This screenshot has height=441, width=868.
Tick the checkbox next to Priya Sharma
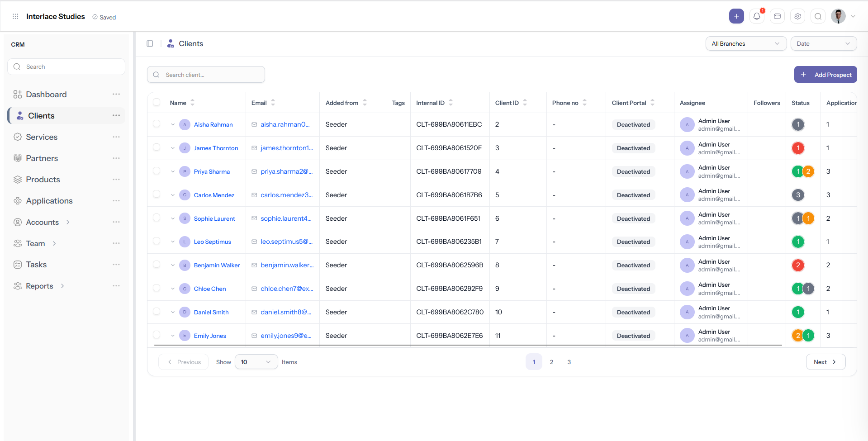click(156, 171)
